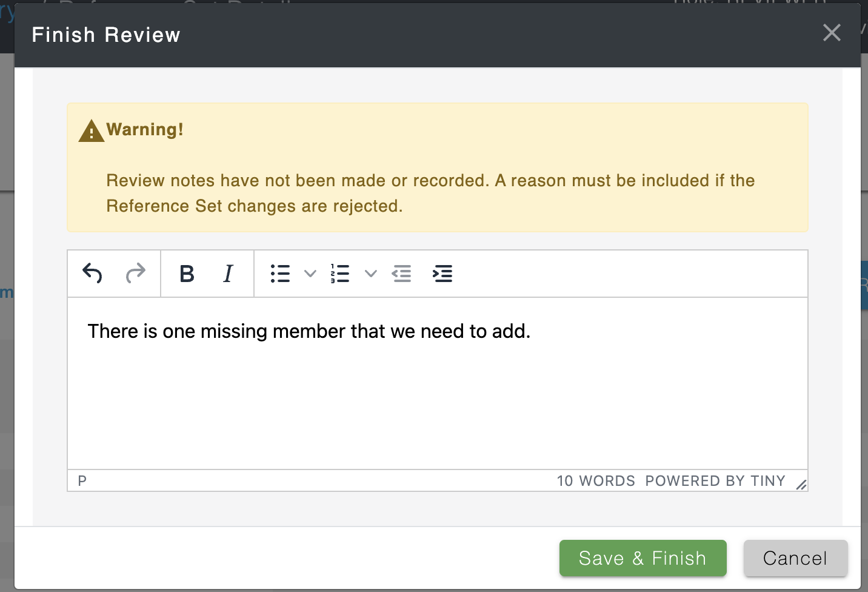Decrease indent of the paragraph
Image resolution: width=868 pixels, height=592 pixels.
coord(401,274)
